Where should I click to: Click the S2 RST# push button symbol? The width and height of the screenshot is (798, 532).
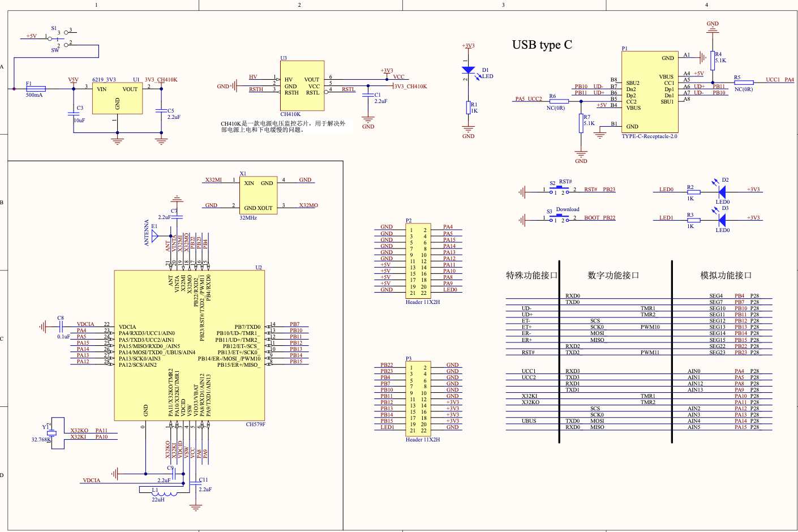tap(559, 189)
